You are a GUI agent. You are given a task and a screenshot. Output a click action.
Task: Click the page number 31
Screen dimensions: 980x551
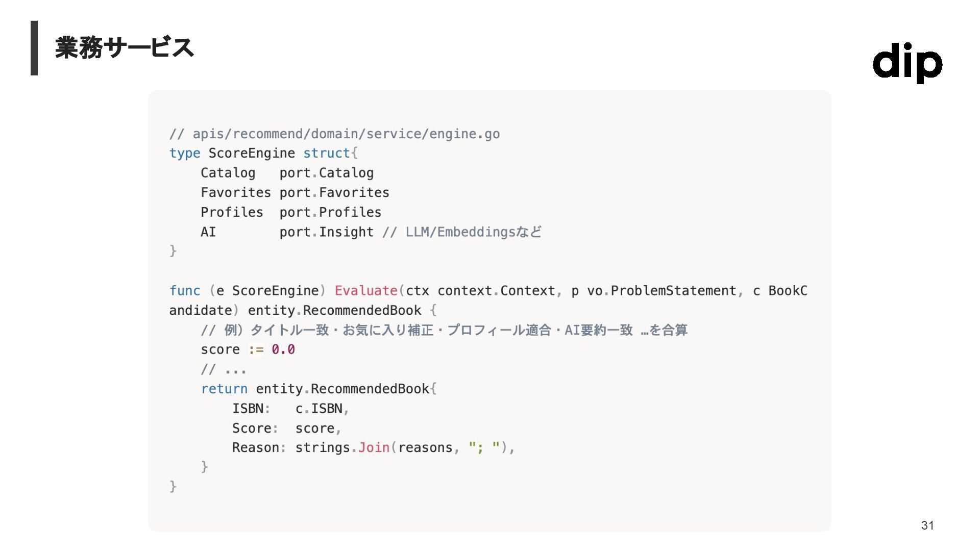pos(927,525)
